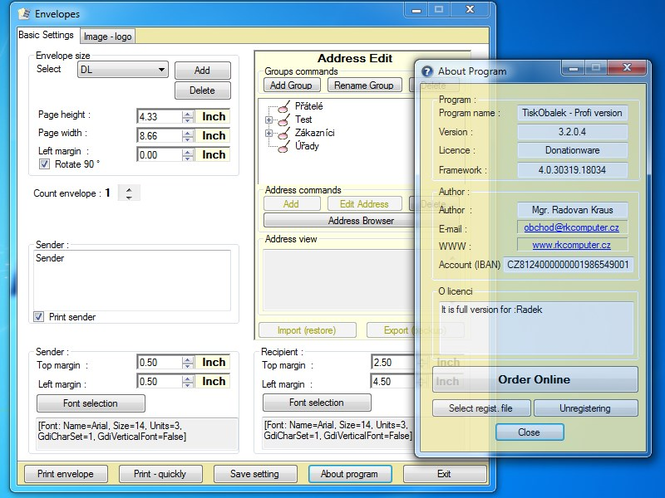Viewport: 665px width, 498px height.
Task: Click the Page height input field
Action: (x=160, y=116)
